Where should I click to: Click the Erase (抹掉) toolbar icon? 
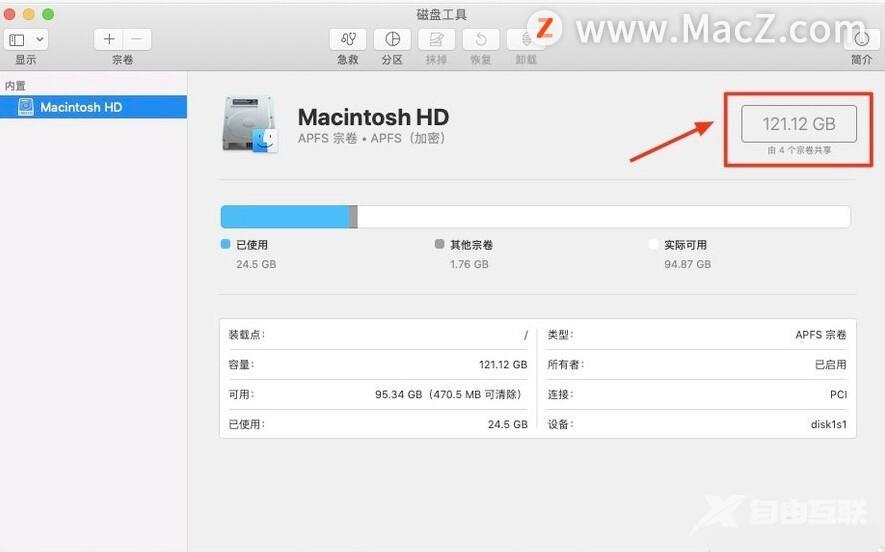pos(436,40)
